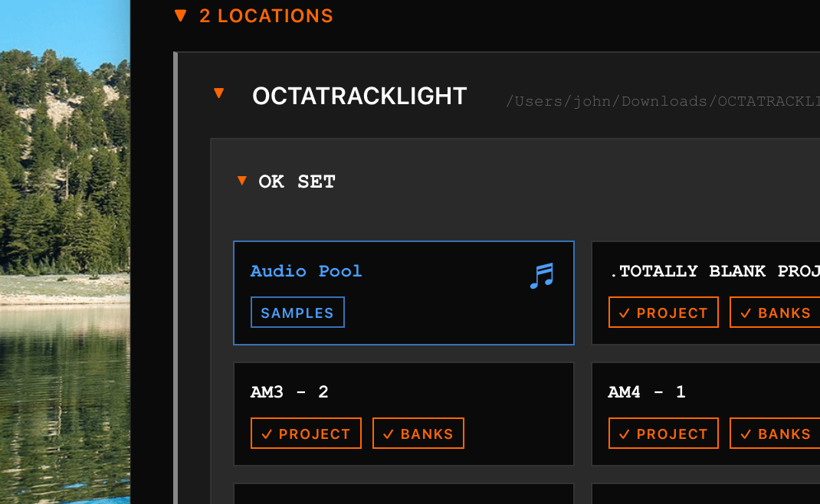Toggle BANKS on the AM3 - 2 card
The image size is (820, 504).
coord(418,433)
